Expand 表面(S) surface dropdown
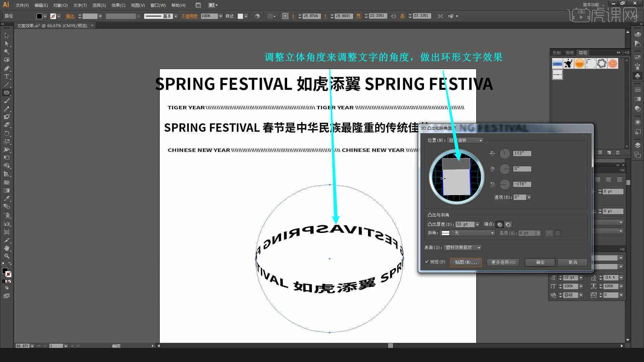 pyautogui.click(x=479, y=247)
